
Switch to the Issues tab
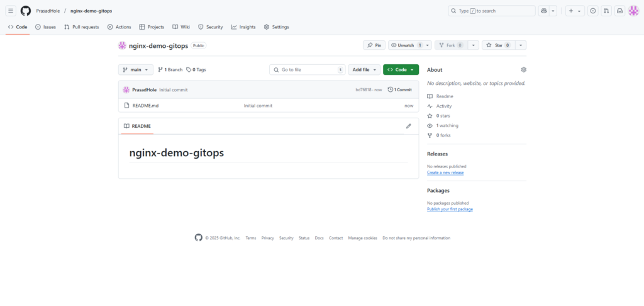tap(45, 27)
